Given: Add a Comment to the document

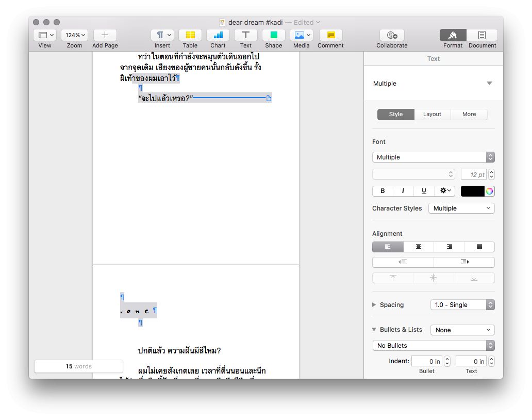Looking at the screenshot, I should pos(330,35).
